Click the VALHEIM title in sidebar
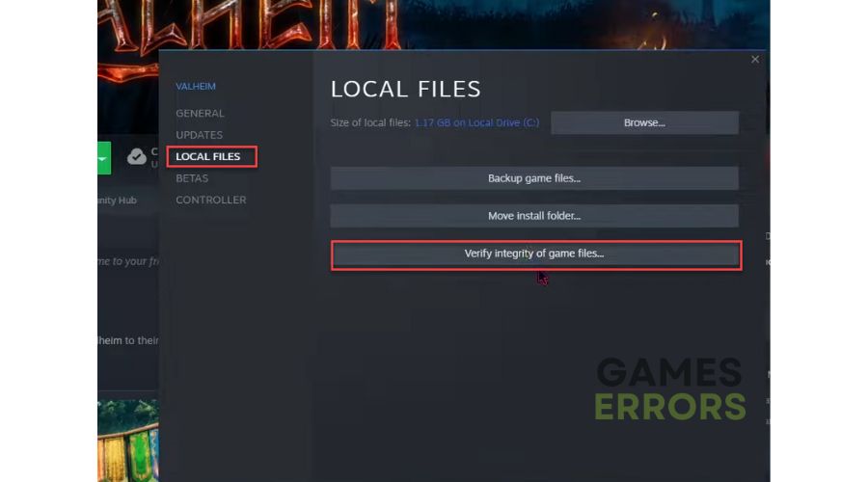Screen dimensions: 868x482 (x=196, y=87)
